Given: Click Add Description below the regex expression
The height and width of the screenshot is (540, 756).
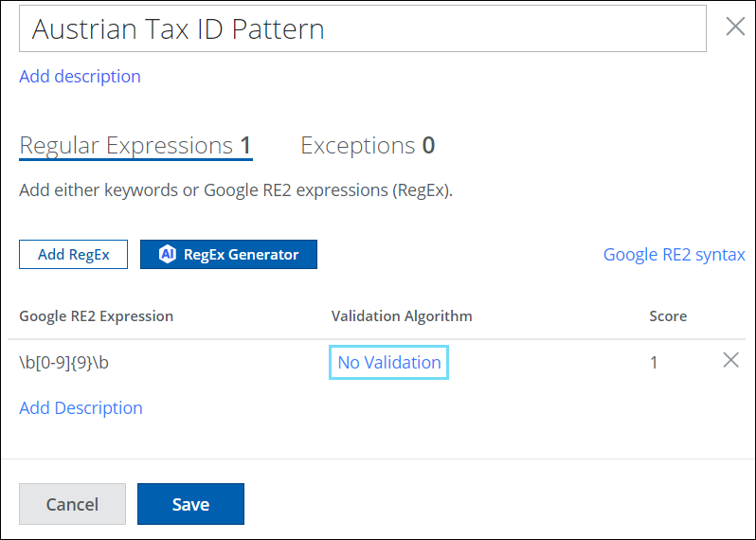Looking at the screenshot, I should click(x=81, y=407).
